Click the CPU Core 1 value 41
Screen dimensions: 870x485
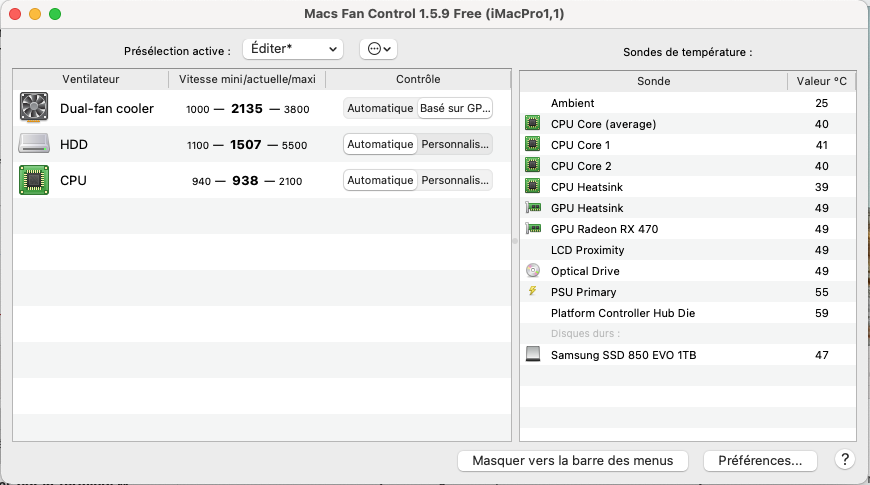tap(822, 145)
